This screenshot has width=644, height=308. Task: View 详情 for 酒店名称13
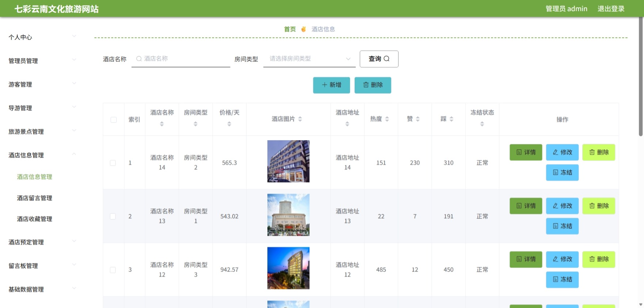click(x=526, y=206)
